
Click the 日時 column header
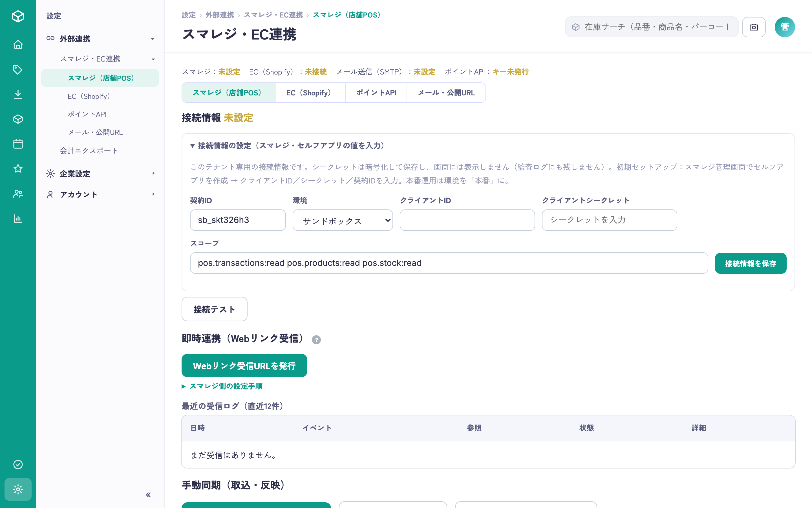(198, 428)
